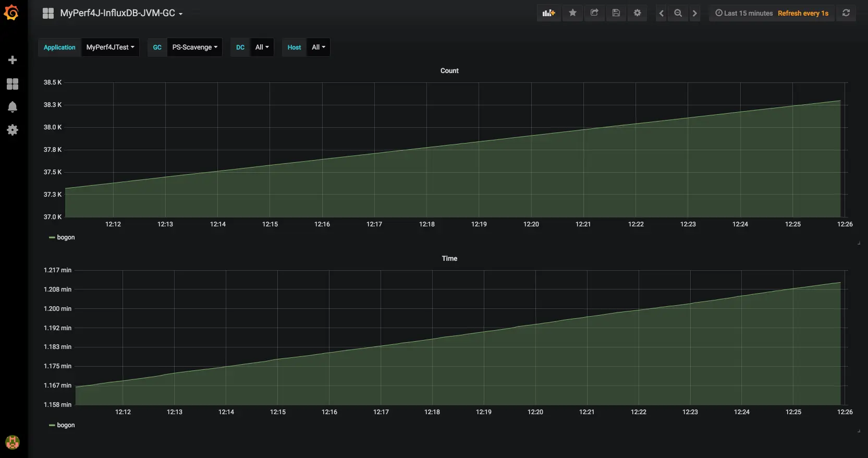Click the dashboard grid icon beside title

48,14
